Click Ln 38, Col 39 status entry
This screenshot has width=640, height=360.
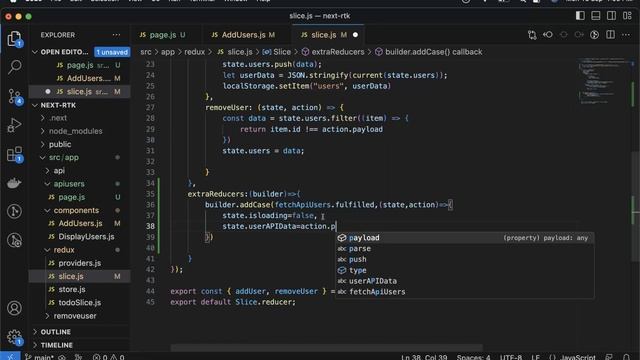pos(424,357)
